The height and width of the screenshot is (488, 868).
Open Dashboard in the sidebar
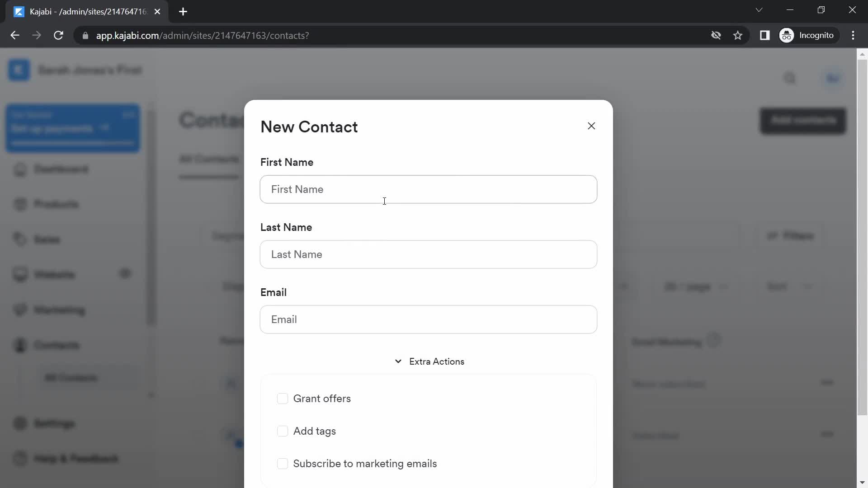pyautogui.click(x=61, y=169)
